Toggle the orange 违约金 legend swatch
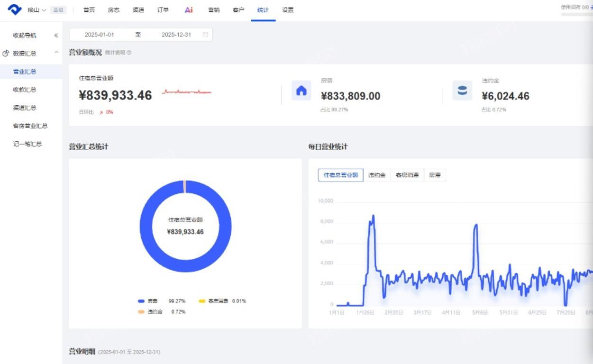 141,312
